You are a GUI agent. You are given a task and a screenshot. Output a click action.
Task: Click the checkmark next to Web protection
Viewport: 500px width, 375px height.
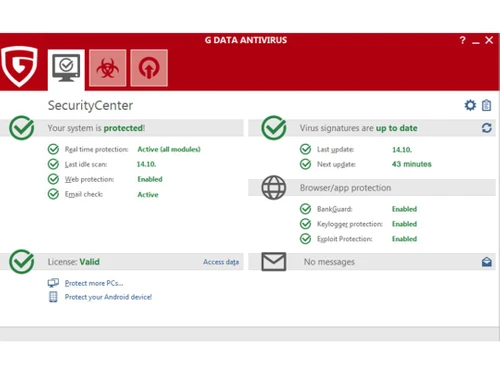coord(53,179)
